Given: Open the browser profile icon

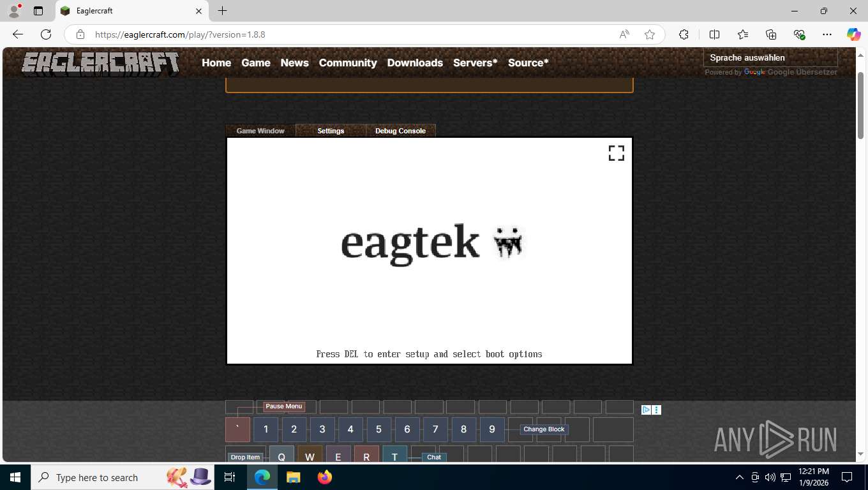Looking at the screenshot, I should pyautogui.click(x=14, y=11).
